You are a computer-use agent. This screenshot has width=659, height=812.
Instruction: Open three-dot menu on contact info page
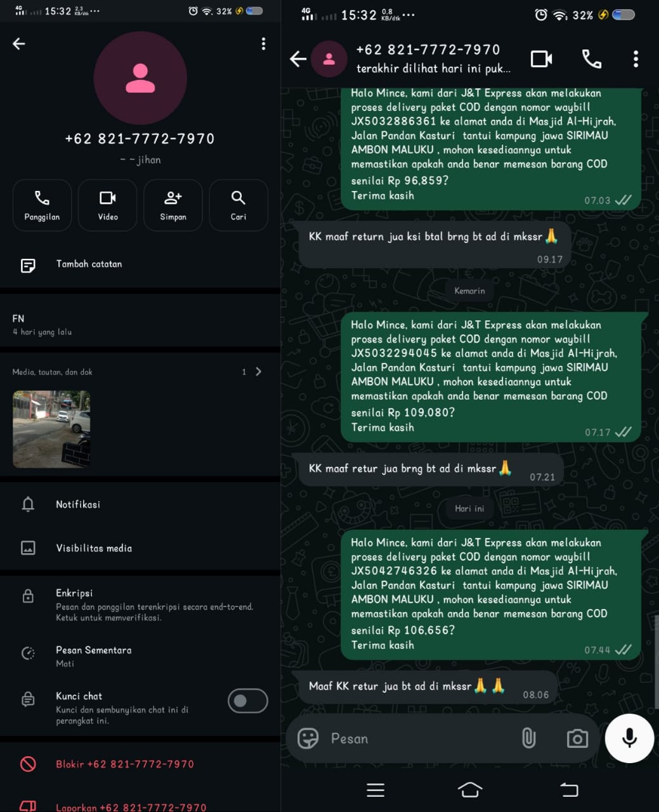tap(263, 43)
